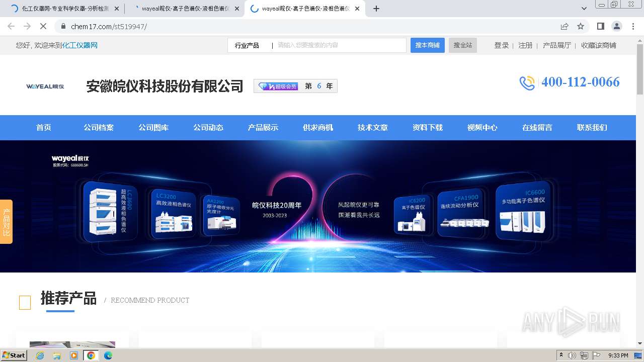Select the IC6600 多功能离子色谱仪 banner card
Image resolution: width=644 pixels, height=362 pixels.
(523, 211)
